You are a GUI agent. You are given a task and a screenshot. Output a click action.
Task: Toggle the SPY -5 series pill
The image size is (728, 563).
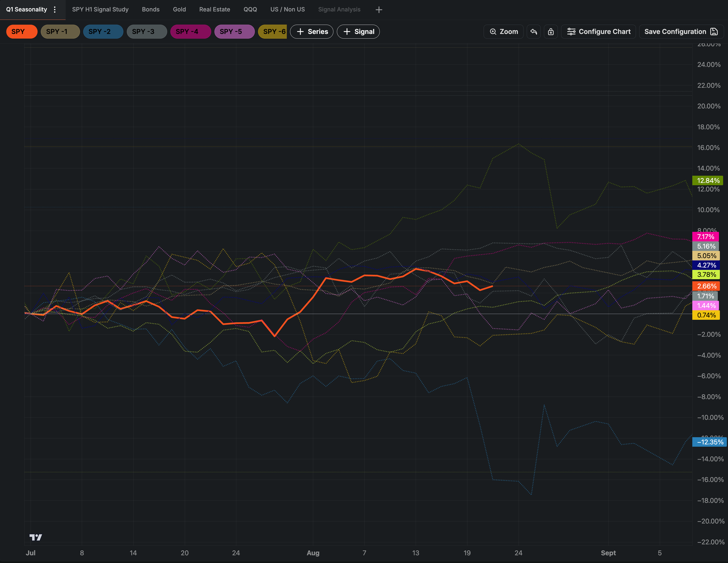click(x=234, y=32)
